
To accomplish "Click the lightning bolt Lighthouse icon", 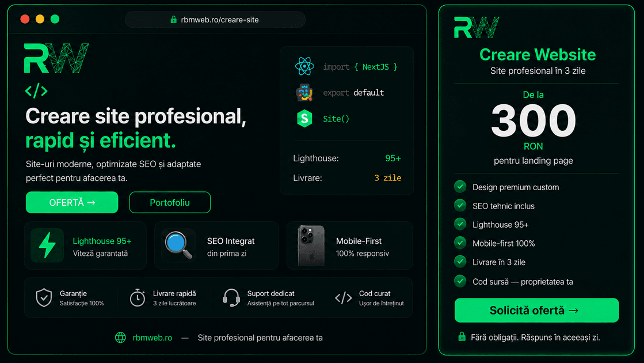I will [x=47, y=245].
